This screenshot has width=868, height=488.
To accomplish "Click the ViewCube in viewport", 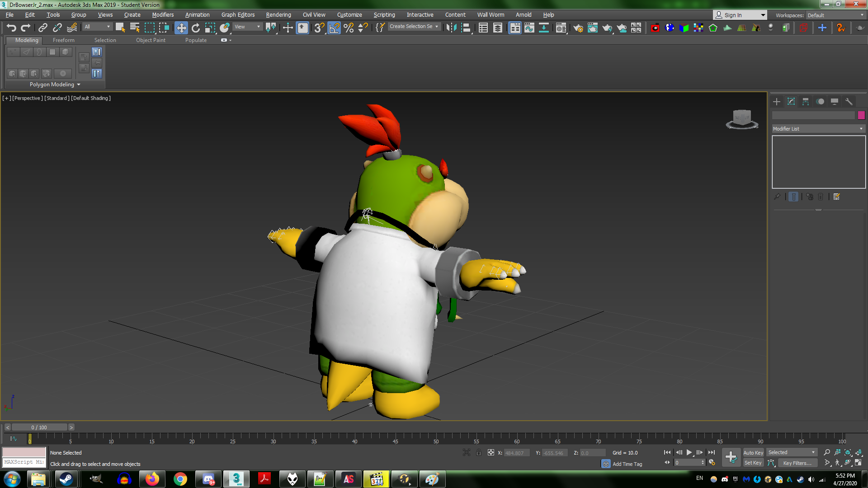I will pos(742,119).
